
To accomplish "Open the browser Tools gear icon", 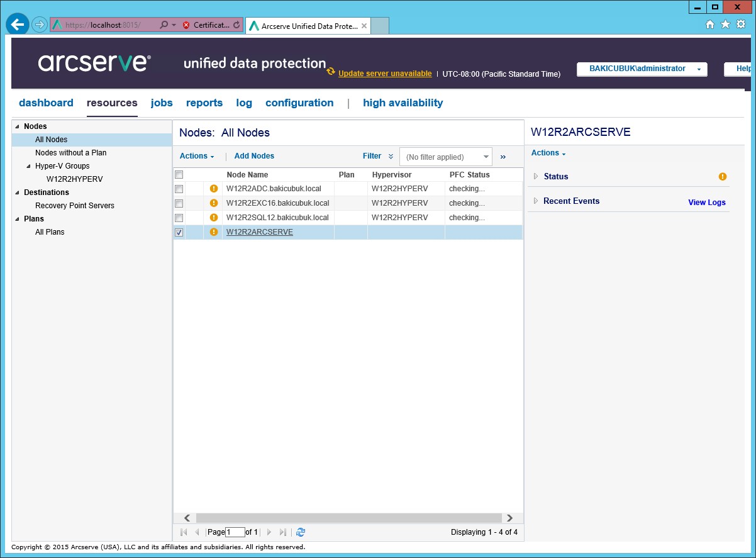I will (x=741, y=25).
